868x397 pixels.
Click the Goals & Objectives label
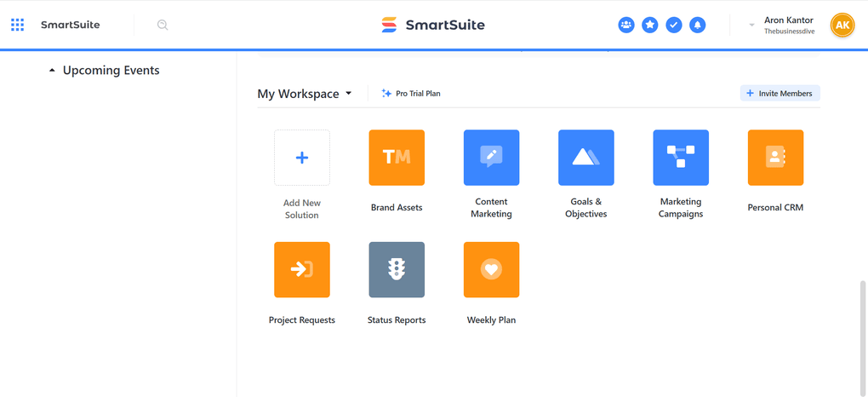tap(586, 208)
